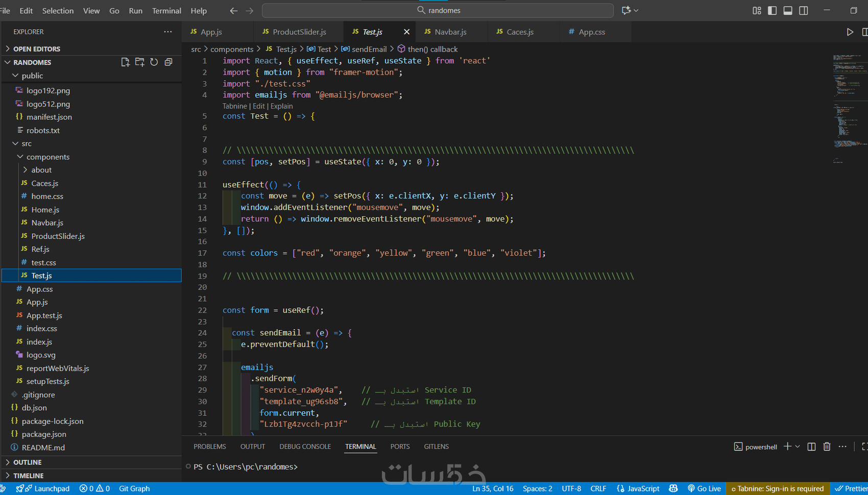This screenshot has width=868, height=495.
Task: Click the New File icon in Explorer
Action: coord(125,62)
